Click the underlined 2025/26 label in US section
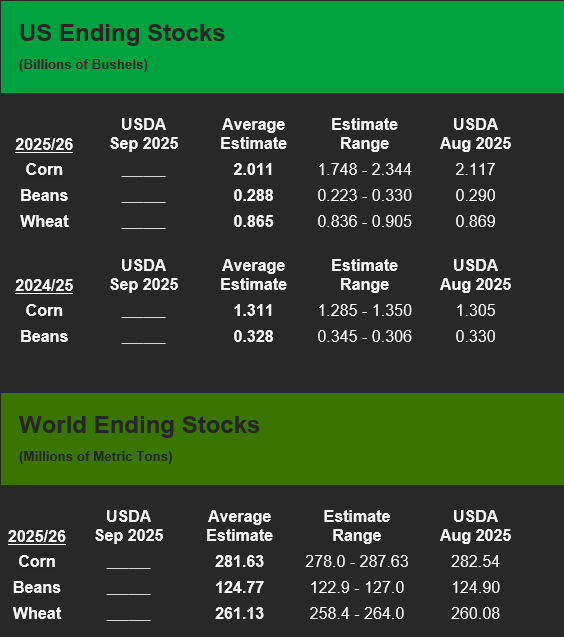Screen dimensions: 564x637 [x=44, y=145]
